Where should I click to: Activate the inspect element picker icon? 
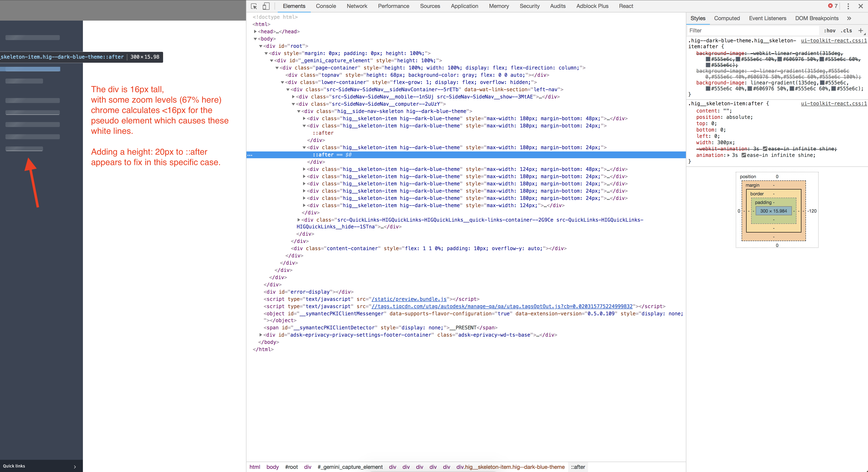tap(254, 6)
